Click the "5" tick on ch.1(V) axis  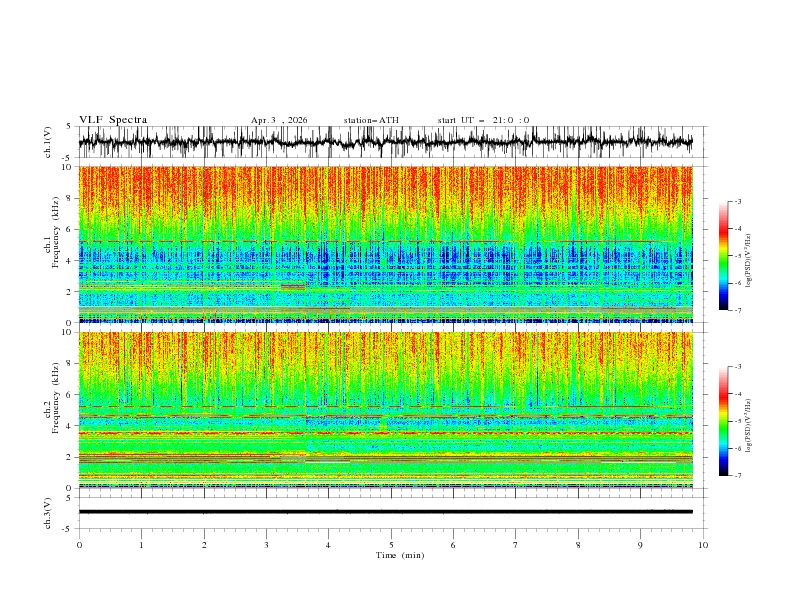click(70, 126)
